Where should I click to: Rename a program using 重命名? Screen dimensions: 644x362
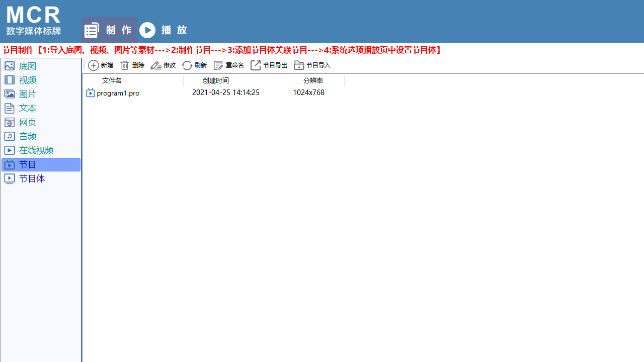tap(229, 65)
